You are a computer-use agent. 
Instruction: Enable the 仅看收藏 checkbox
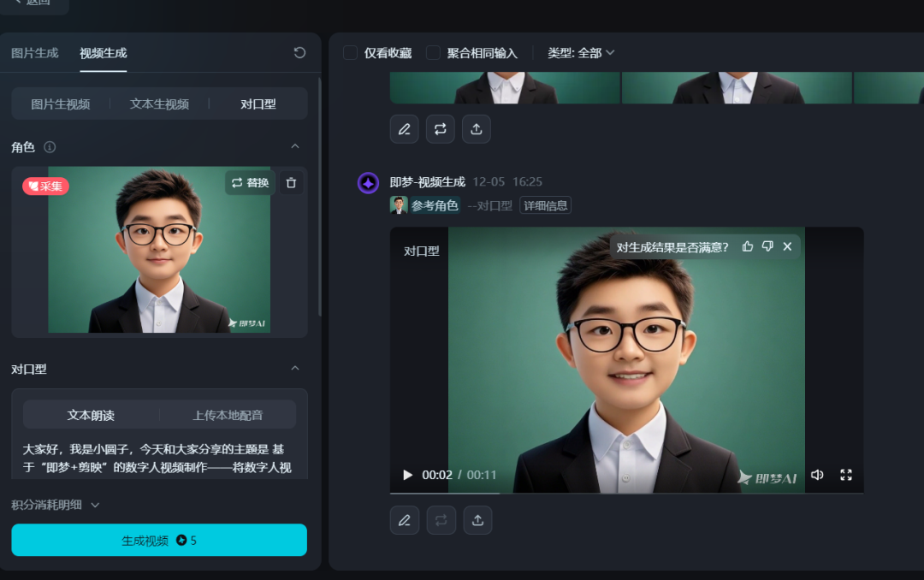tap(351, 53)
